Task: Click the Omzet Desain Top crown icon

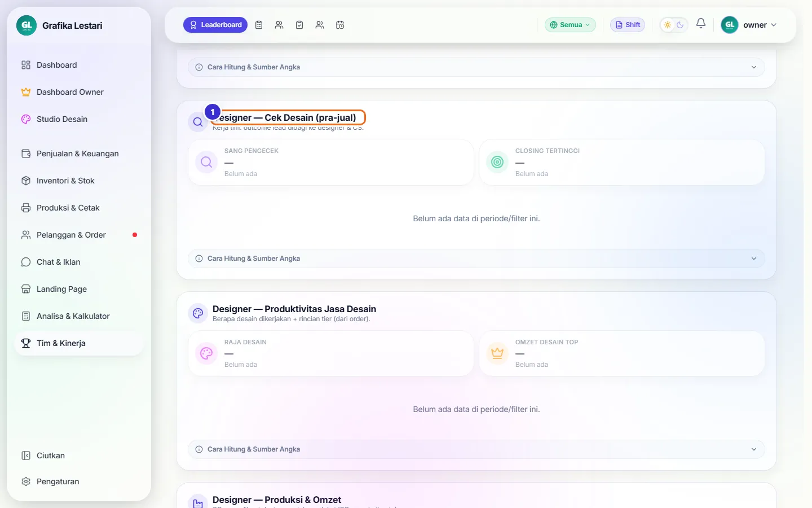Action: tap(497, 353)
